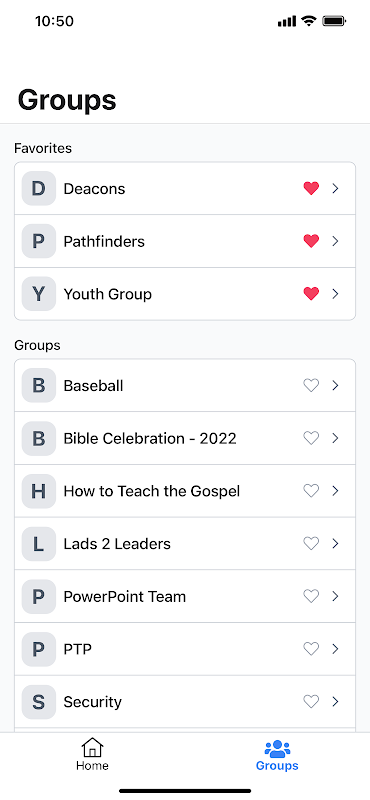Unfavorite Deacons with the red heart
This screenshot has height=800, width=370.
coord(311,188)
